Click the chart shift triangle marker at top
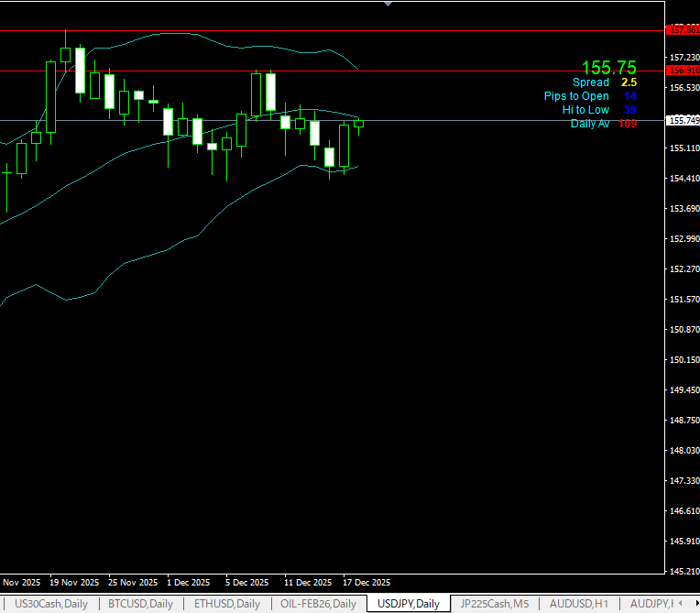This screenshot has height=613, width=700. (x=388, y=4)
